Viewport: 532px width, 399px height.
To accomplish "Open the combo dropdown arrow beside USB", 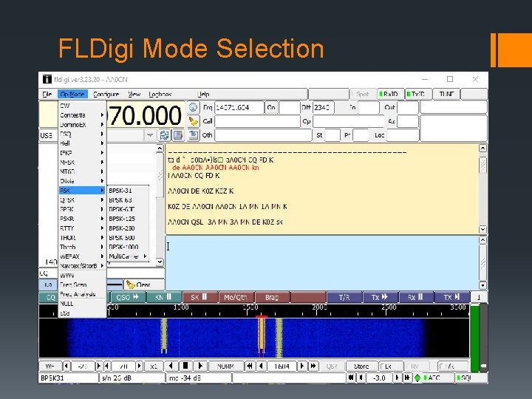I will [150, 135].
